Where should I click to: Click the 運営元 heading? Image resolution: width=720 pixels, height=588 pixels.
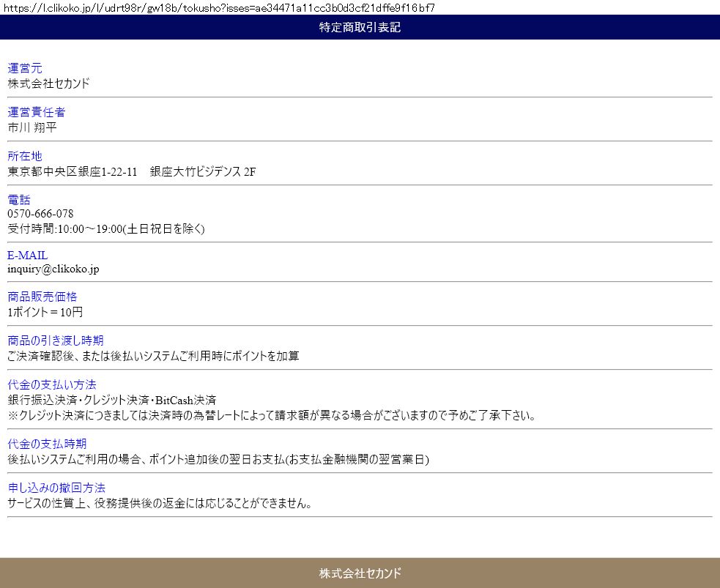pyautogui.click(x=25, y=68)
